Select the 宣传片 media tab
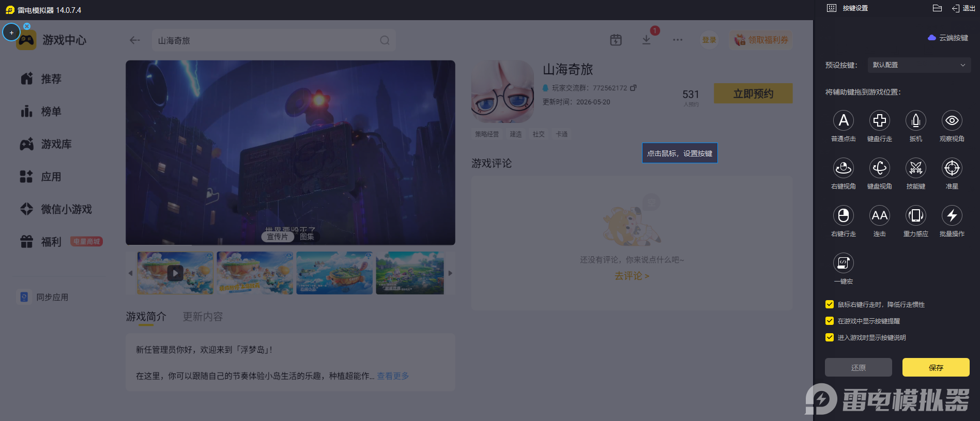This screenshot has width=980, height=421. [278, 237]
